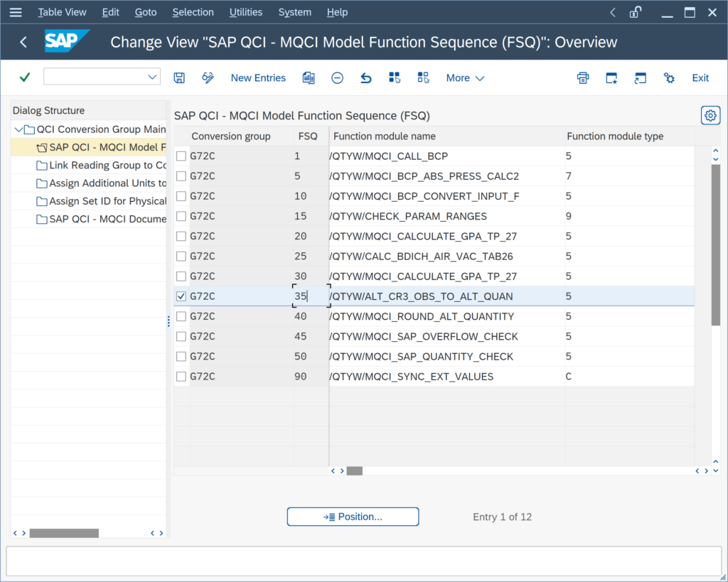Click the Undo Change arrow icon
728x582 pixels.
[366, 78]
